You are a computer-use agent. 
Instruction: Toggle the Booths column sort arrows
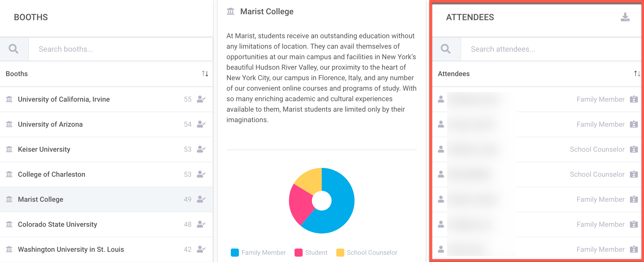click(205, 74)
